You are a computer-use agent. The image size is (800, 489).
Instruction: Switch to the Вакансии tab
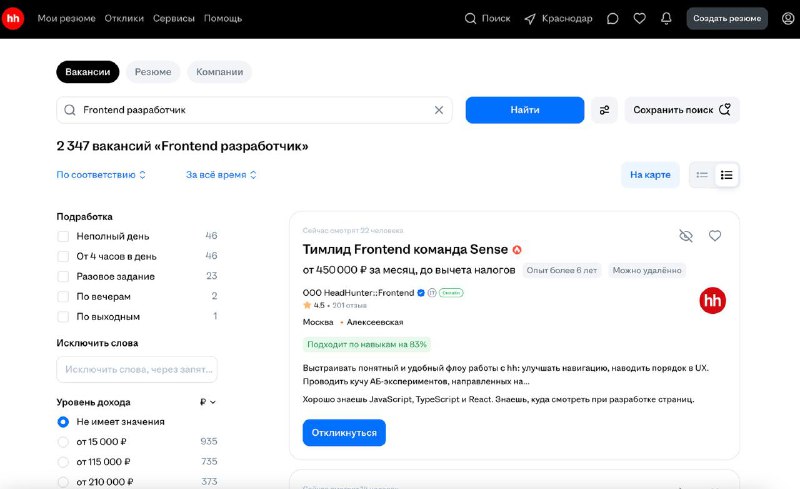click(88, 72)
